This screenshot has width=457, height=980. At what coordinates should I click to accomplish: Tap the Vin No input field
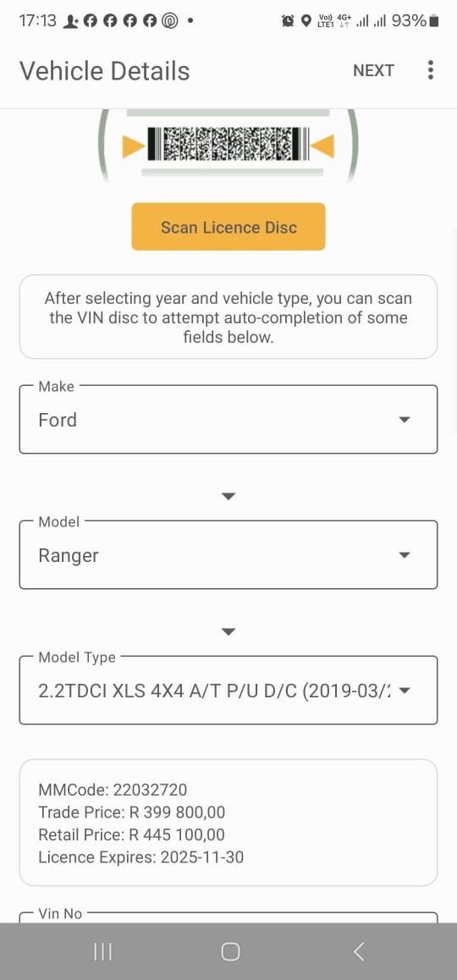click(228, 917)
